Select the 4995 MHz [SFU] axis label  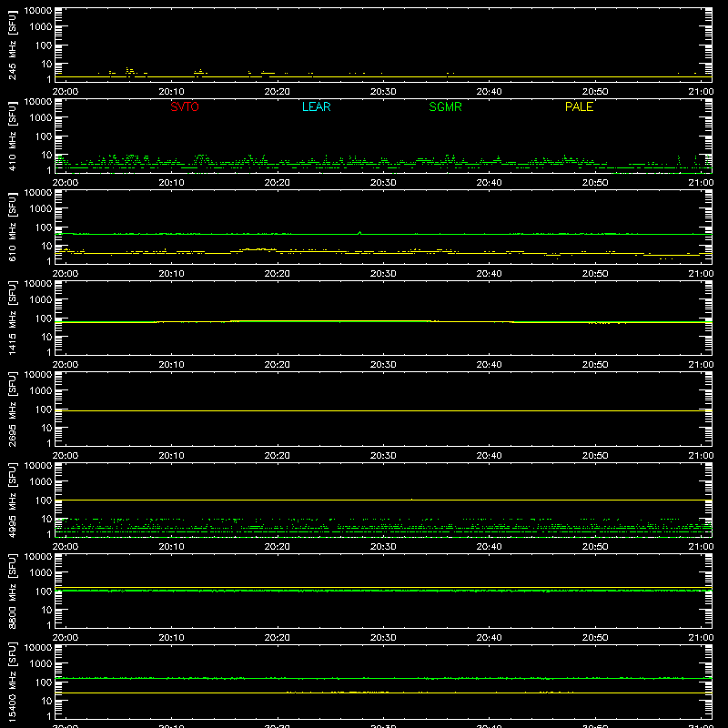point(12,500)
